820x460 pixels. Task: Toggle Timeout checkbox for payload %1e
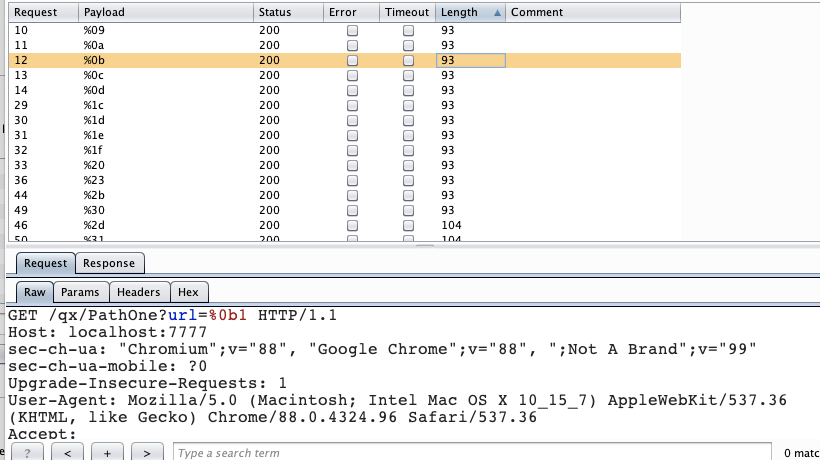[x=408, y=135]
